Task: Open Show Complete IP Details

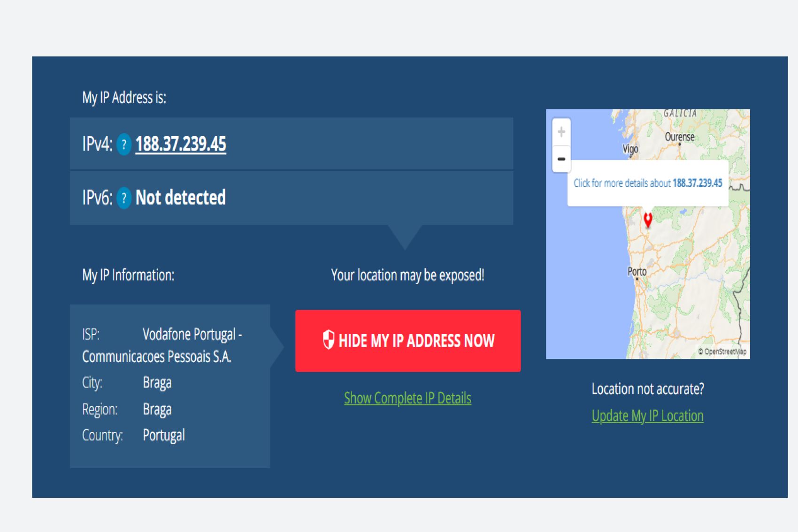Action: click(x=407, y=398)
